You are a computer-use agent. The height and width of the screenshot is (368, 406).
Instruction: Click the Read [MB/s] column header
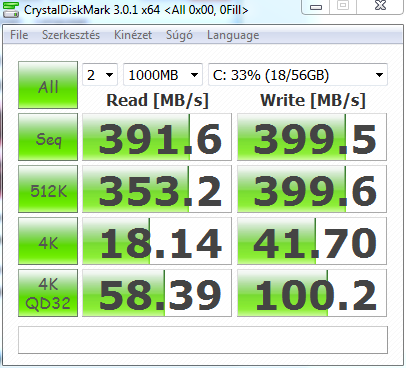click(157, 100)
